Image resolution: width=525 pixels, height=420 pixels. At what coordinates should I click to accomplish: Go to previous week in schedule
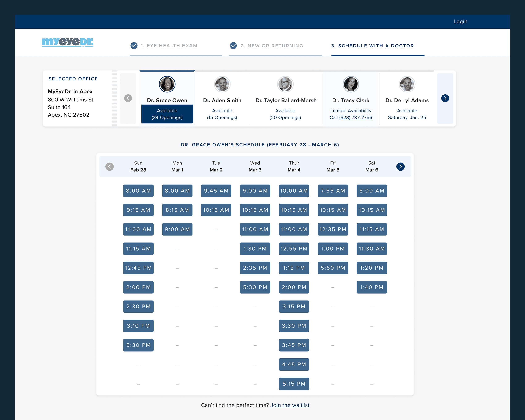110,167
